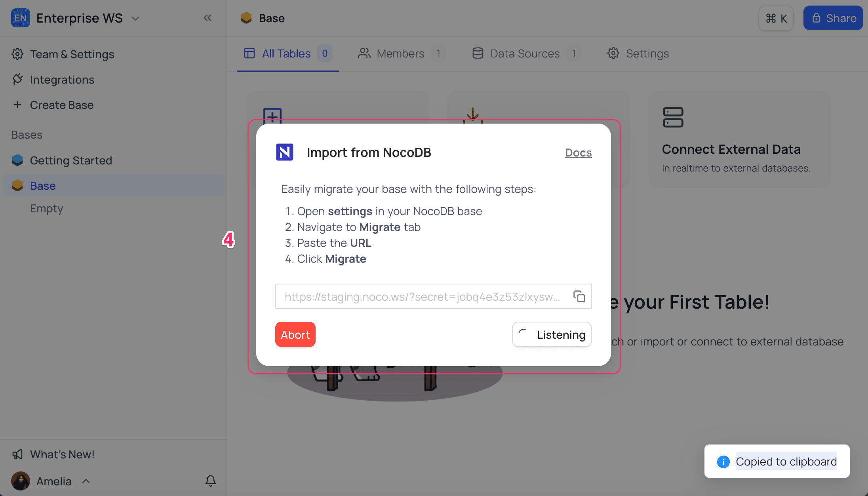Image resolution: width=868 pixels, height=496 pixels.
Task: Click the NocoDB logo in the import dialog
Action: [x=284, y=153]
